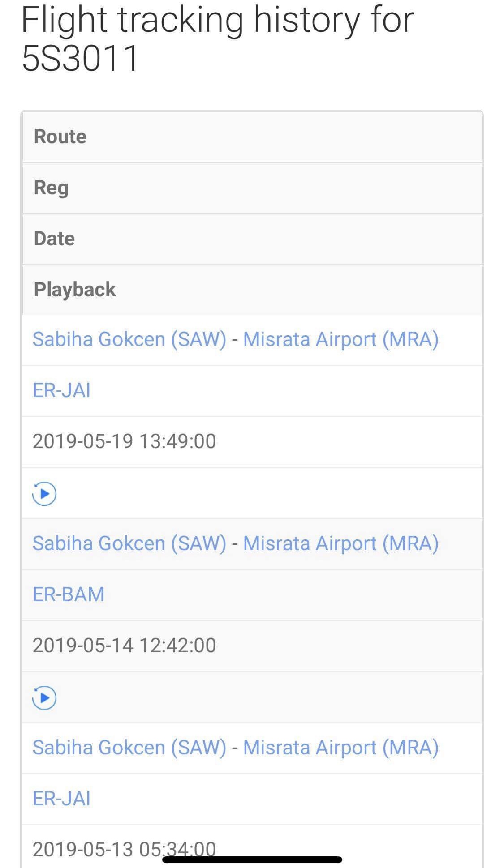Select the 2019-05-19 13:49:00 date cell
This screenshot has height=868, width=504.
click(x=124, y=441)
